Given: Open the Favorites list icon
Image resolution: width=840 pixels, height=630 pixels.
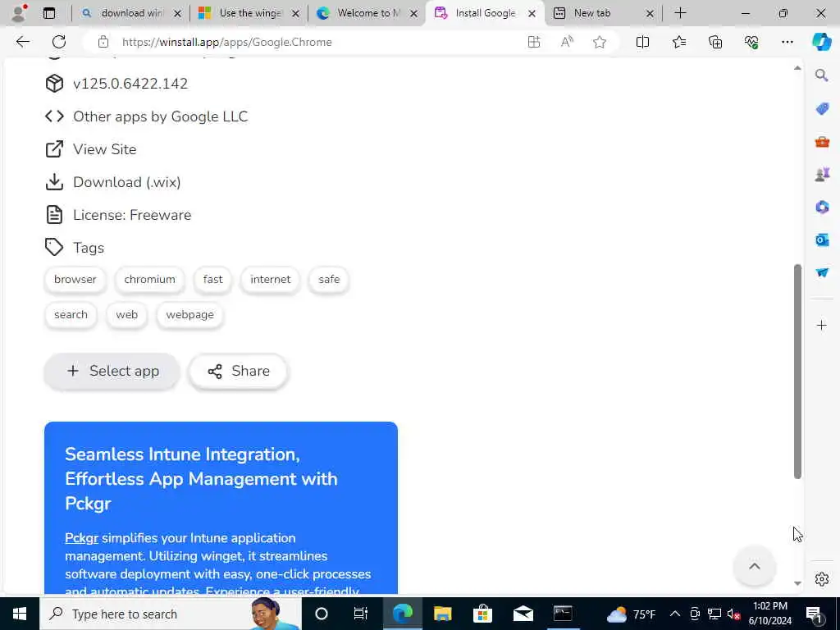Looking at the screenshot, I should pos(678,42).
